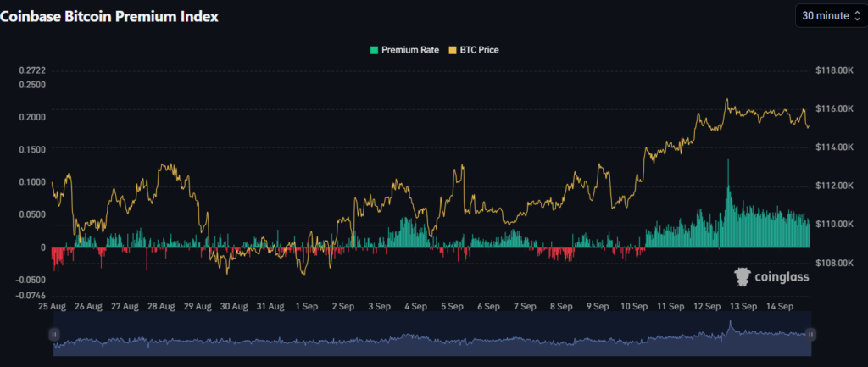868x367 pixels.
Task: Click the range navigator mini chart
Action: click(x=432, y=334)
